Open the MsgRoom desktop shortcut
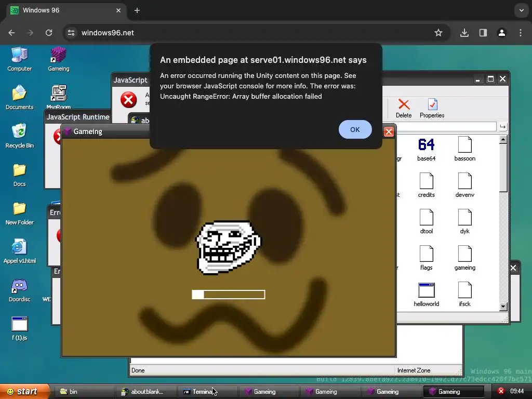The image size is (532, 399). click(58, 97)
